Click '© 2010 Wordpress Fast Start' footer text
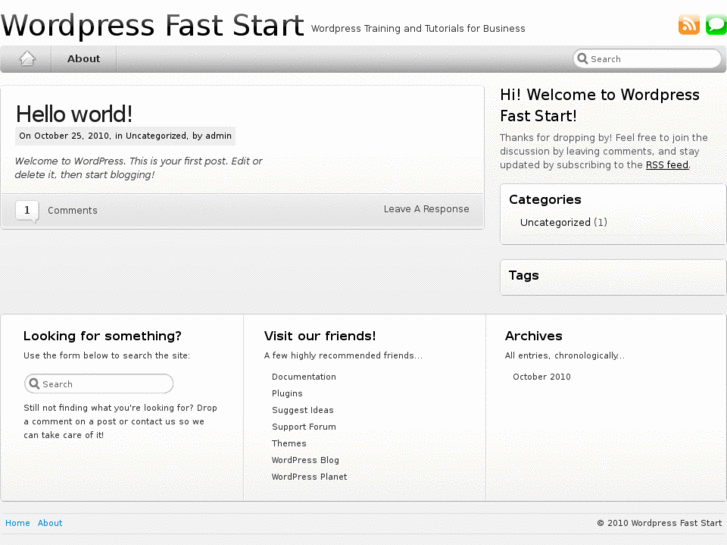 (659, 523)
